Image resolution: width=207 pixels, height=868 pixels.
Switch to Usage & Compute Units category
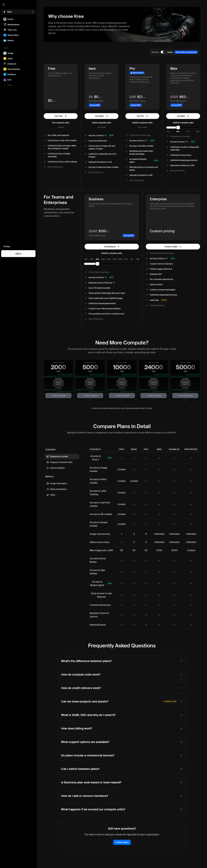point(62,462)
